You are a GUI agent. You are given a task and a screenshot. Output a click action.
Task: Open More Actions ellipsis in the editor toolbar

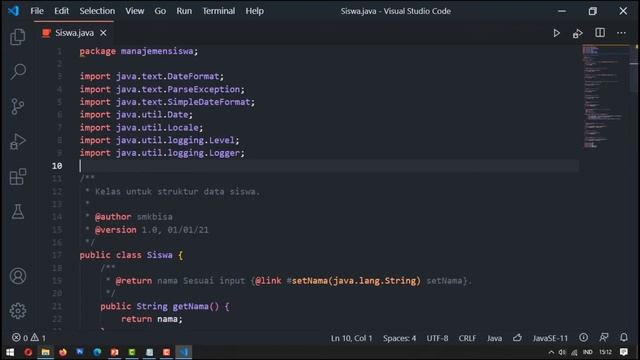(x=621, y=33)
